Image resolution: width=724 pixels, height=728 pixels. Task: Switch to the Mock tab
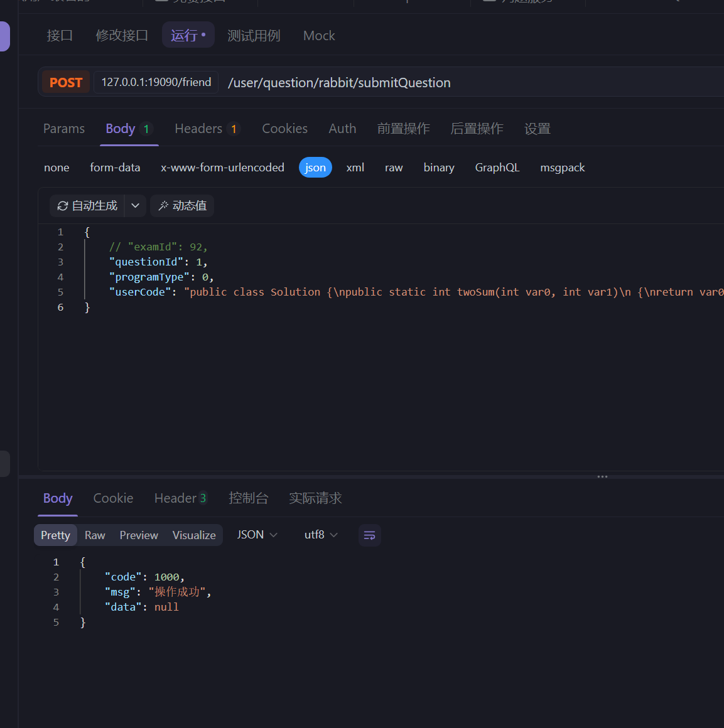(x=319, y=35)
